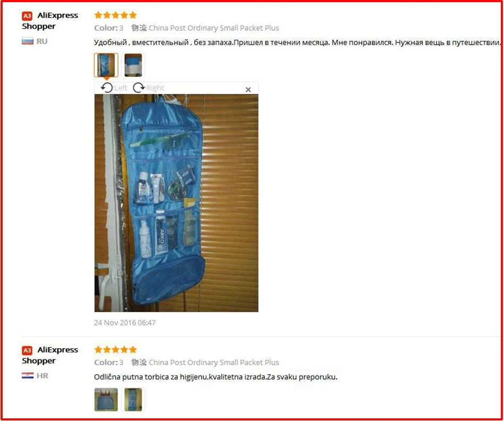Click the RU country label

(x=42, y=41)
